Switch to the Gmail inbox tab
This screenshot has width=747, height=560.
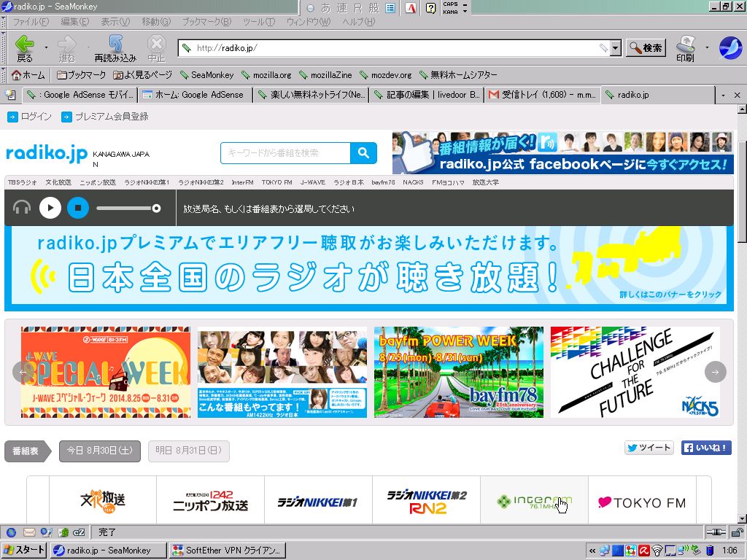point(543,95)
